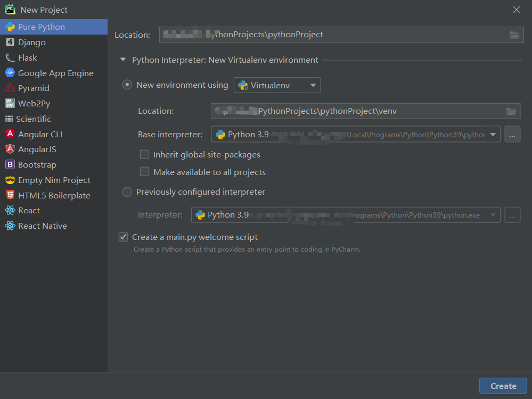Click the HTML5 Boilerplate icon
The width and height of the screenshot is (532, 399).
pyautogui.click(x=10, y=195)
